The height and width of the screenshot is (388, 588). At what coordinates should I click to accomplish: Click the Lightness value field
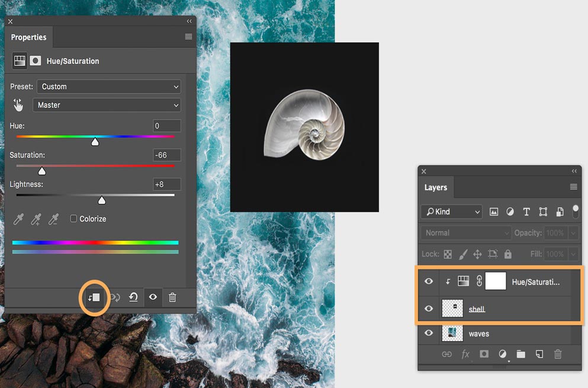[x=167, y=184]
